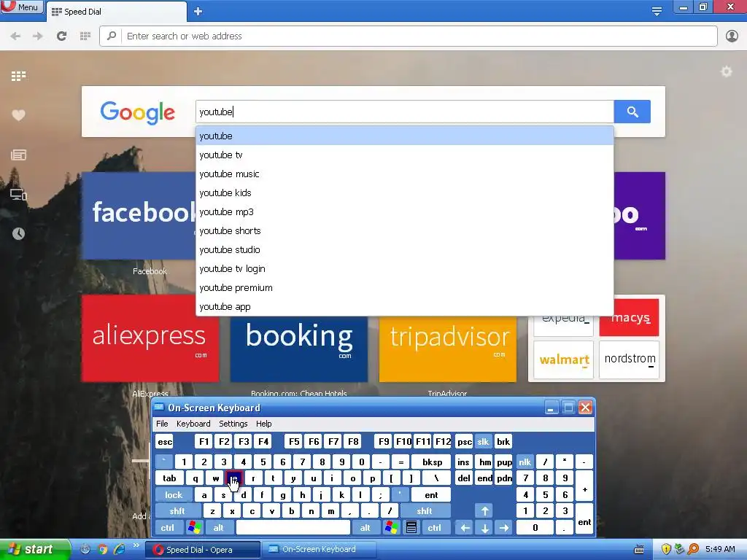Toggle the left ctrl key
Image resolution: width=747 pixels, height=560 pixels.
pyautogui.click(x=167, y=528)
